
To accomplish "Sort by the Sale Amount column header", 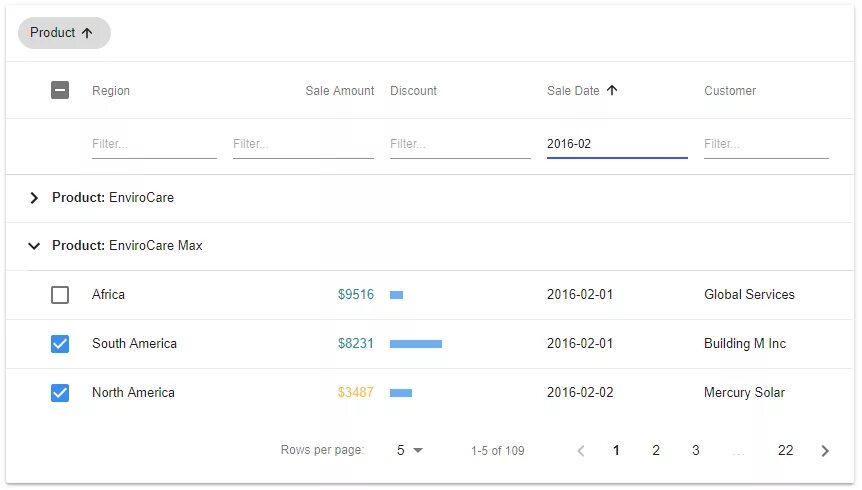I will [x=340, y=91].
